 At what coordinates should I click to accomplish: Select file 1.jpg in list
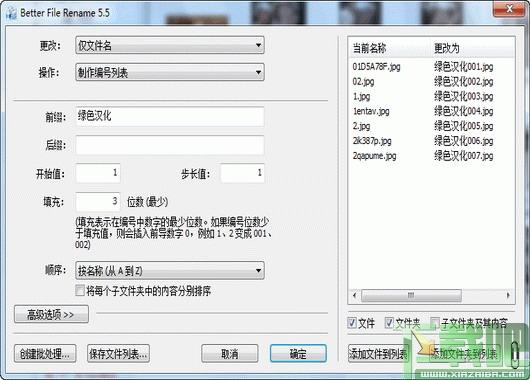361,96
